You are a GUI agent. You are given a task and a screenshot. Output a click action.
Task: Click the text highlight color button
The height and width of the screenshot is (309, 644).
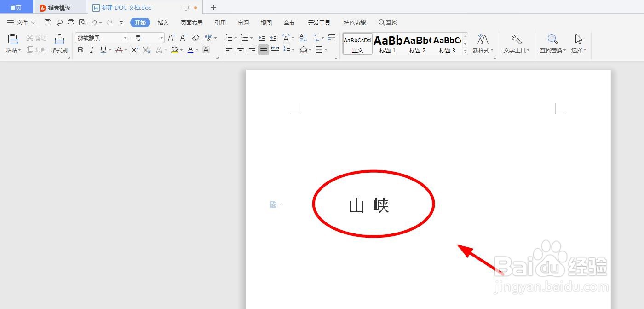174,50
